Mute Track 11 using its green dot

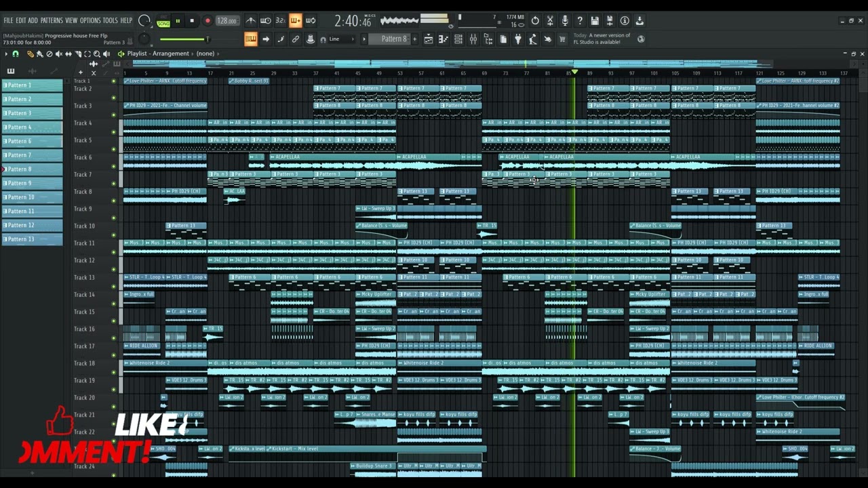[114, 252]
